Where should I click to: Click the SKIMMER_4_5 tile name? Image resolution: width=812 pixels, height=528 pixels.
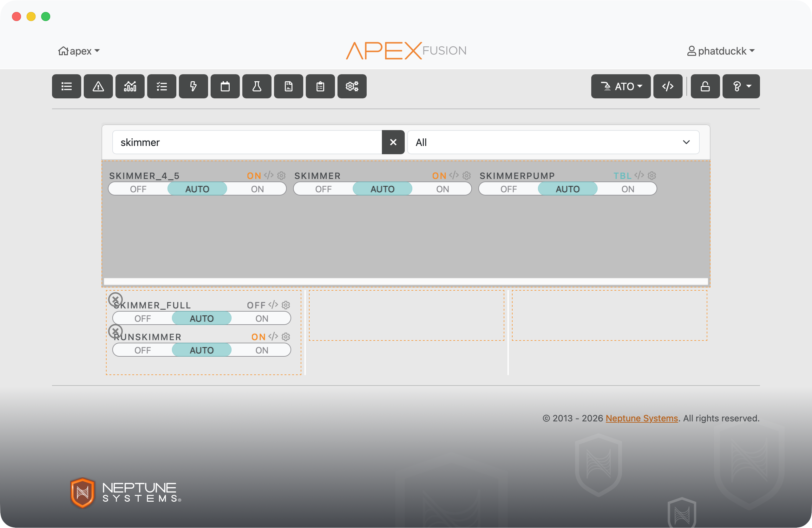tap(144, 176)
